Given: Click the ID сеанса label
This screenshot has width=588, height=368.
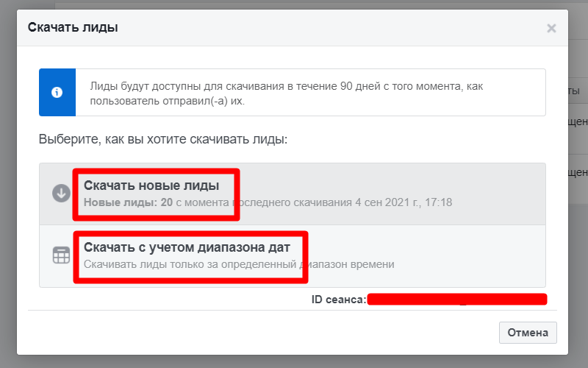Looking at the screenshot, I should (338, 300).
